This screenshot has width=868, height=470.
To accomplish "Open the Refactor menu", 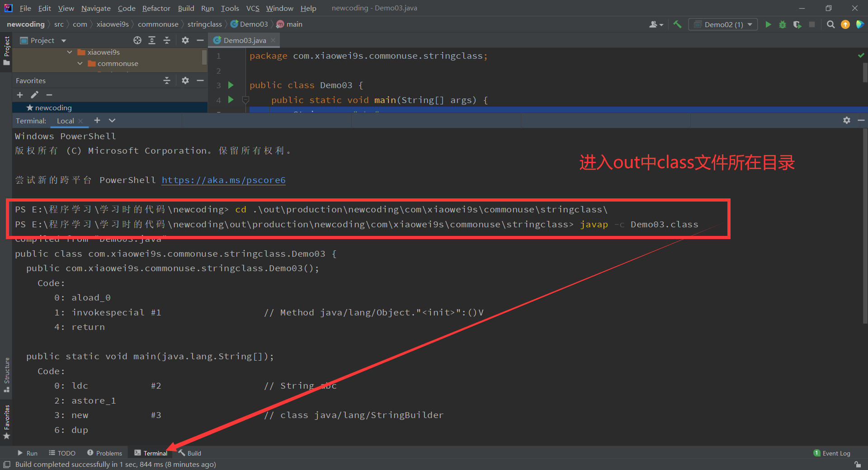I will pos(156,8).
